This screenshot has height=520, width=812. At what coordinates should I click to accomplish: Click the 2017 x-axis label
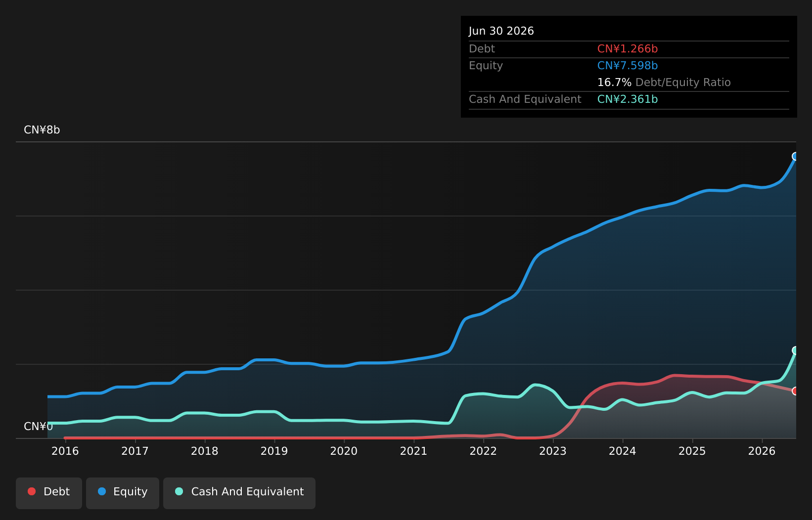click(135, 451)
